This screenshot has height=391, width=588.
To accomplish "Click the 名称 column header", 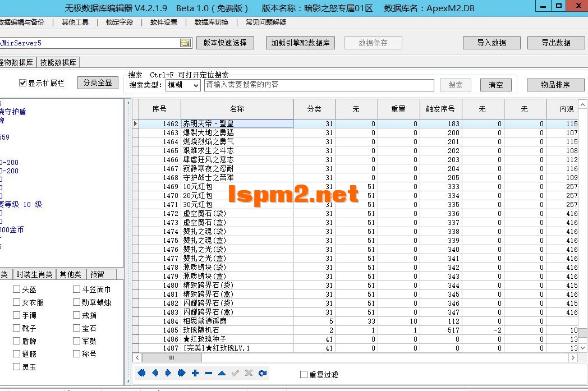I will coord(237,109).
